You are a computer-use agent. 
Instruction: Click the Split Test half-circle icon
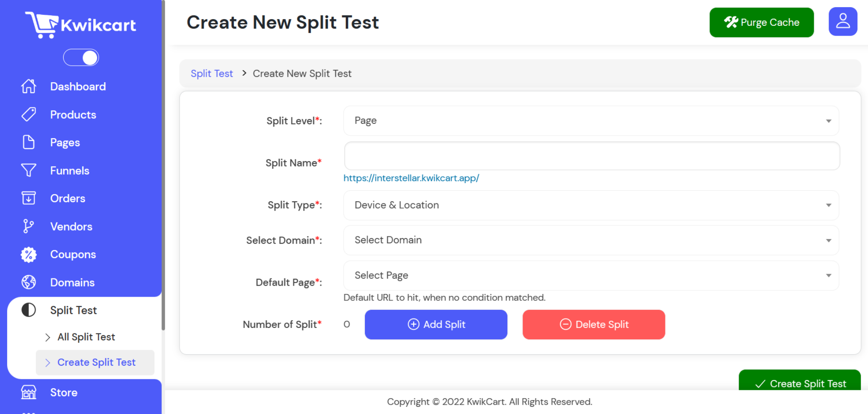28,310
